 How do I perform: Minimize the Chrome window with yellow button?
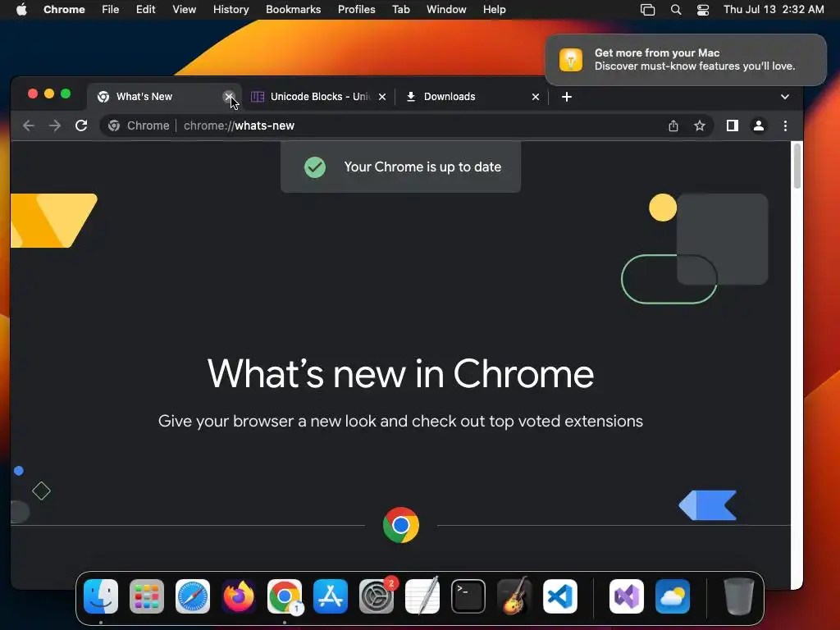click(49, 94)
